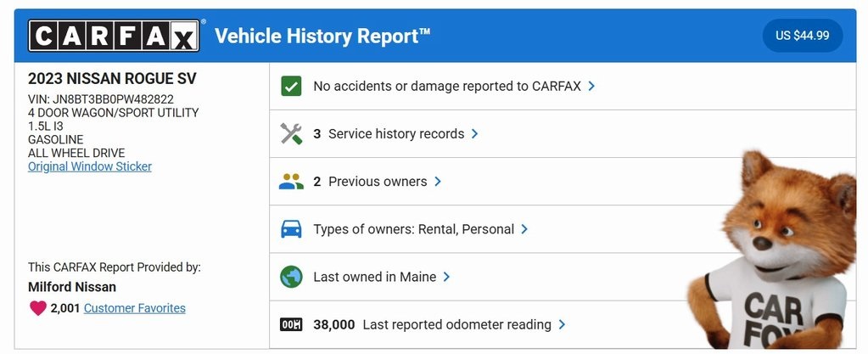Expand the service history records chevron

coord(474,133)
